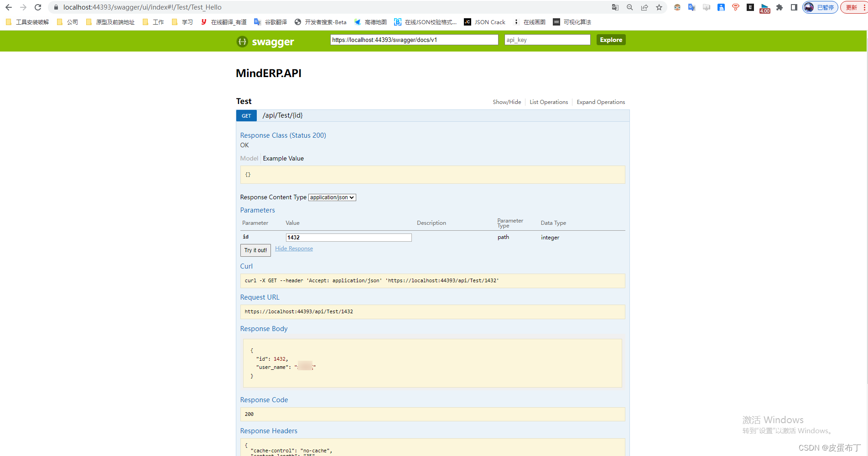Share this page via the share icon
The height and width of the screenshot is (456, 868).
[x=645, y=7]
